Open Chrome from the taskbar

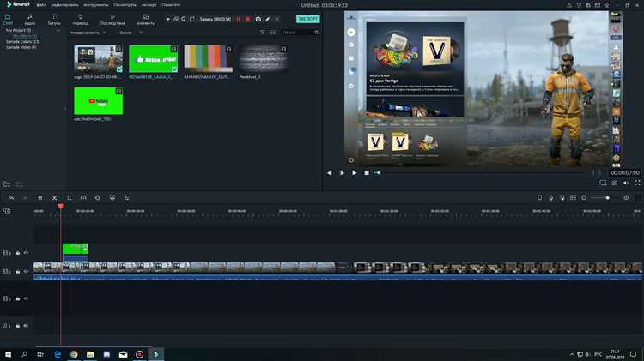pos(74,354)
